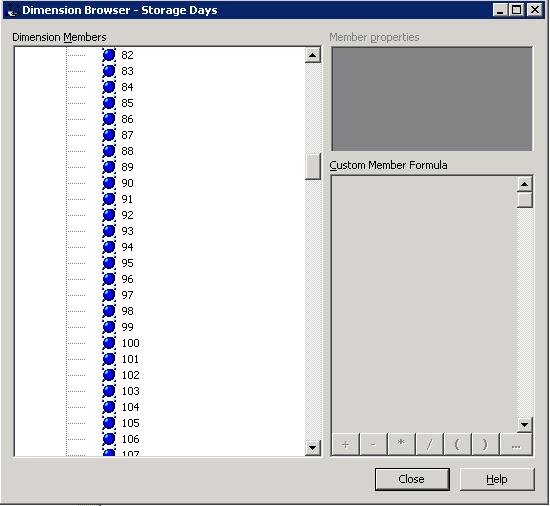550x506 pixels.
Task: Select member 95 in the tree
Action: [127, 263]
